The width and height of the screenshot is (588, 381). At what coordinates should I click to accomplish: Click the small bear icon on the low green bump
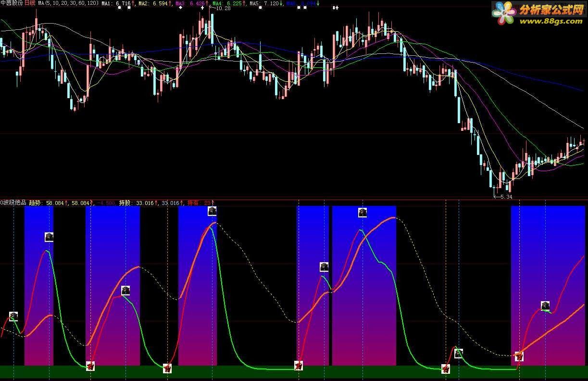(x=459, y=353)
